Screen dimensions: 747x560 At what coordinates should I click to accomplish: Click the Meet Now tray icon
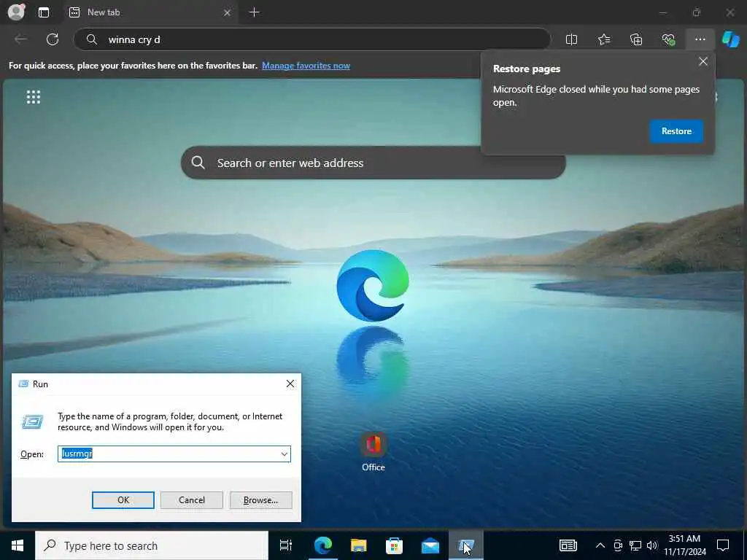pyautogui.click(x=618, y=545)
